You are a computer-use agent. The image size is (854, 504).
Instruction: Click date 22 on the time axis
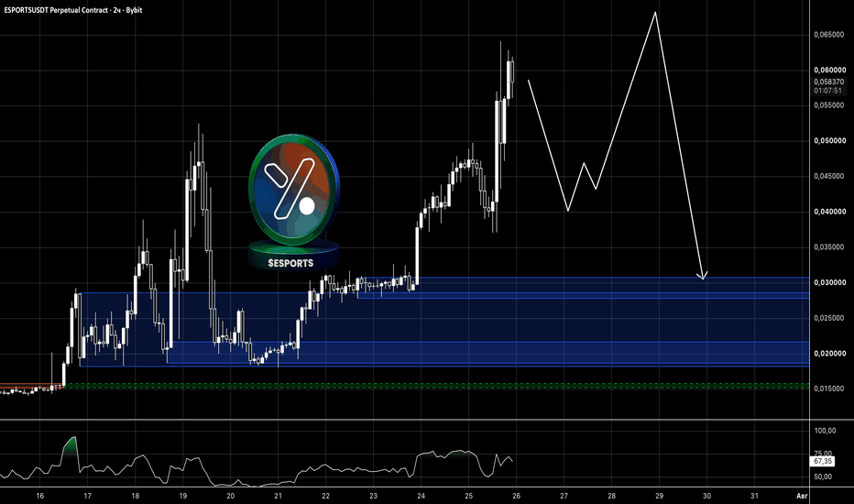tap(325, 496)
